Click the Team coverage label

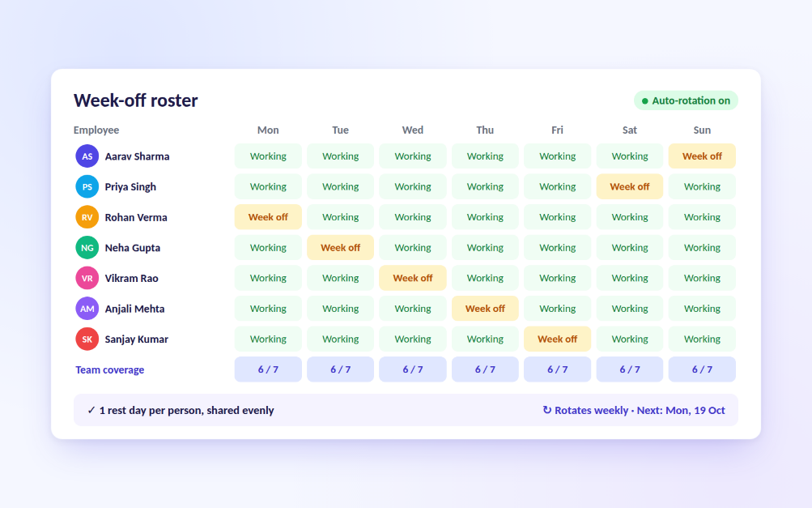click(110, 369)
